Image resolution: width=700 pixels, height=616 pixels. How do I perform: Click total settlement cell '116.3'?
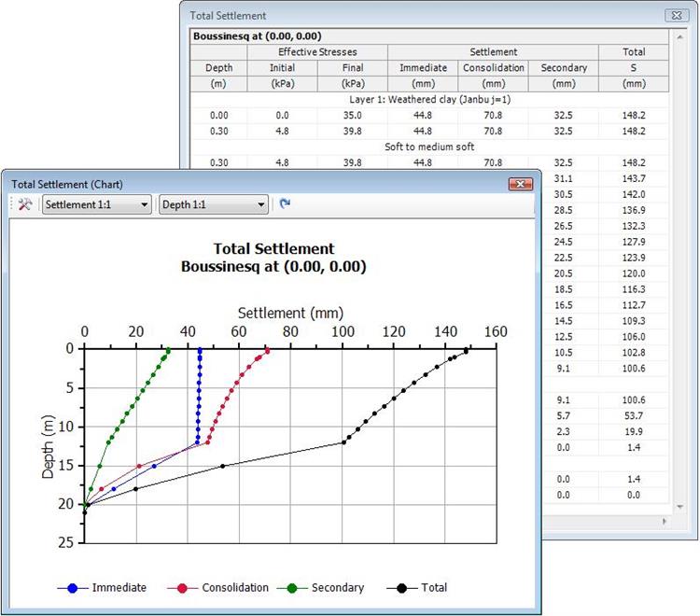[x=634, y=289]
